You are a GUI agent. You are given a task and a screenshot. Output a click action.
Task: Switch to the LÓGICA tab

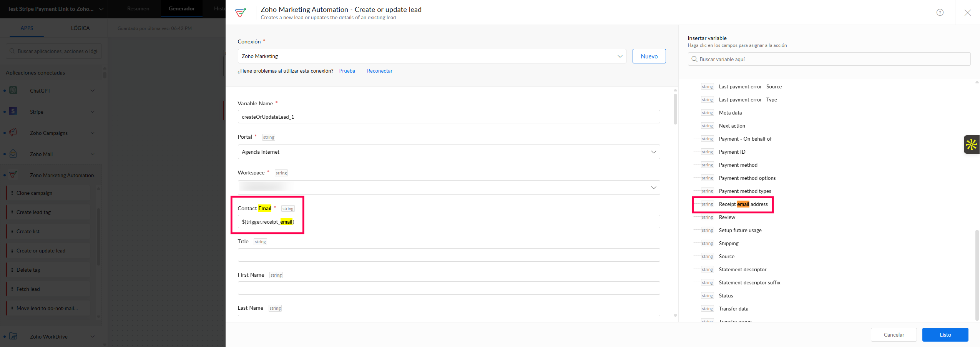point(80,28)
